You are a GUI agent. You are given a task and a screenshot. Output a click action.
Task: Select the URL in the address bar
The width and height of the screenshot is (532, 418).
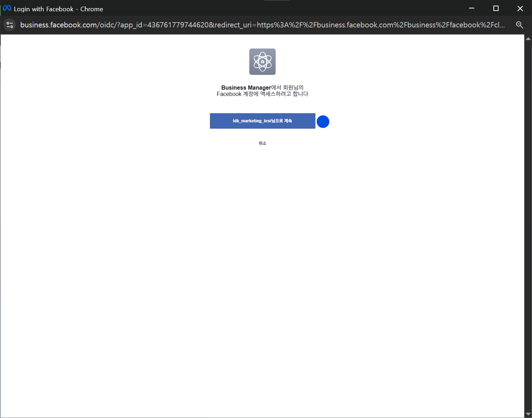[262, 25]
